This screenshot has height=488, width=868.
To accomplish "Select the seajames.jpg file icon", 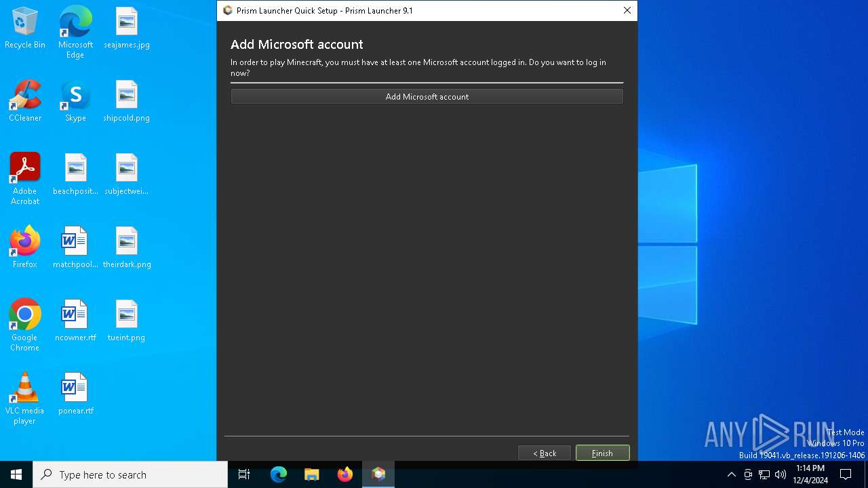I will tap(127, 28).
